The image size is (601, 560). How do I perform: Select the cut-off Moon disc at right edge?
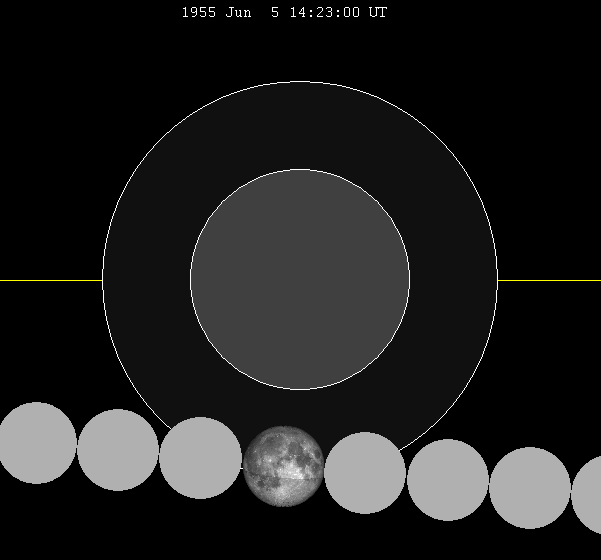[x=589, y=495]
